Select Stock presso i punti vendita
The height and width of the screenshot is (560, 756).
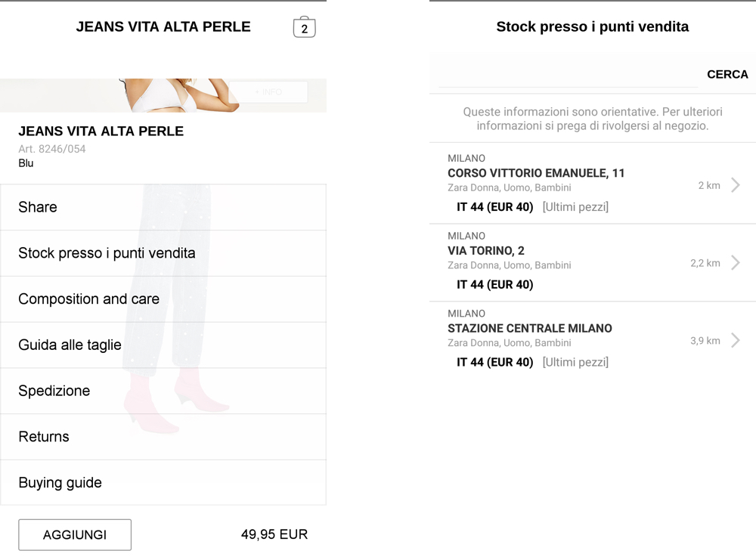pos(163,253)
